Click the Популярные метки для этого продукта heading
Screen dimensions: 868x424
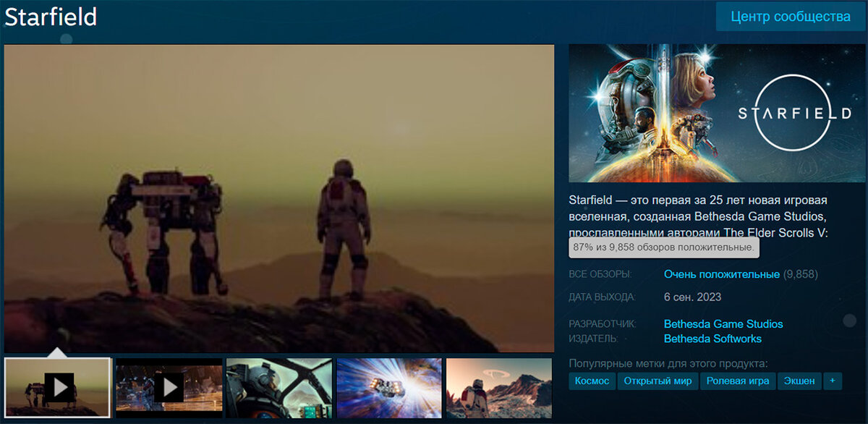point(668,363)
